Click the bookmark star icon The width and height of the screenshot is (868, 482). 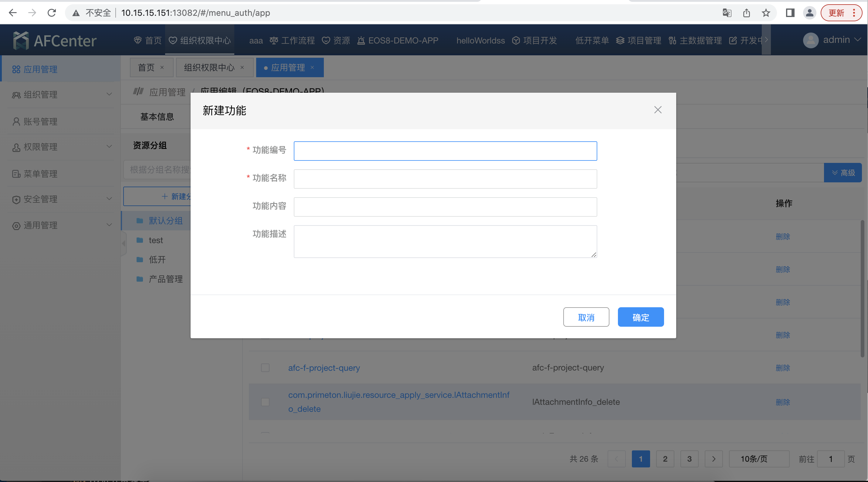point(766,13)
